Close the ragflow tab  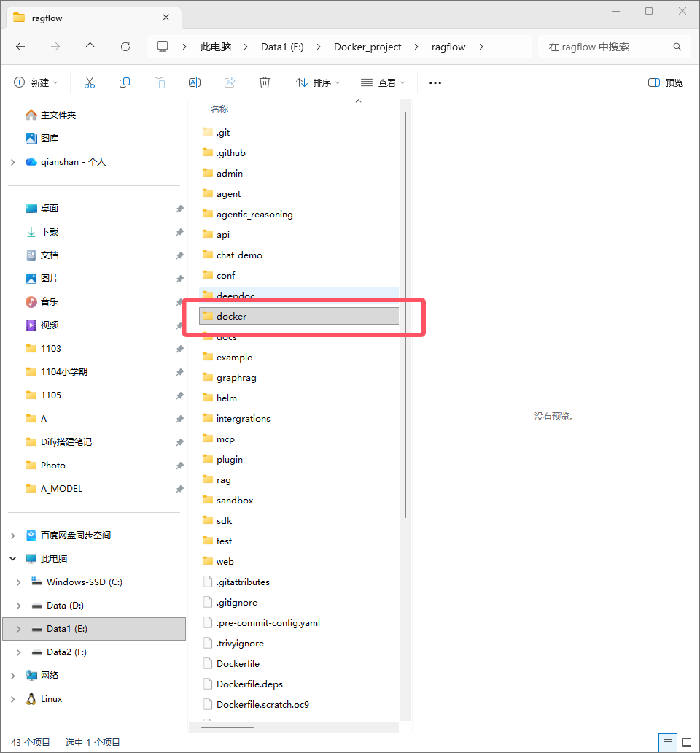point(166,18)
